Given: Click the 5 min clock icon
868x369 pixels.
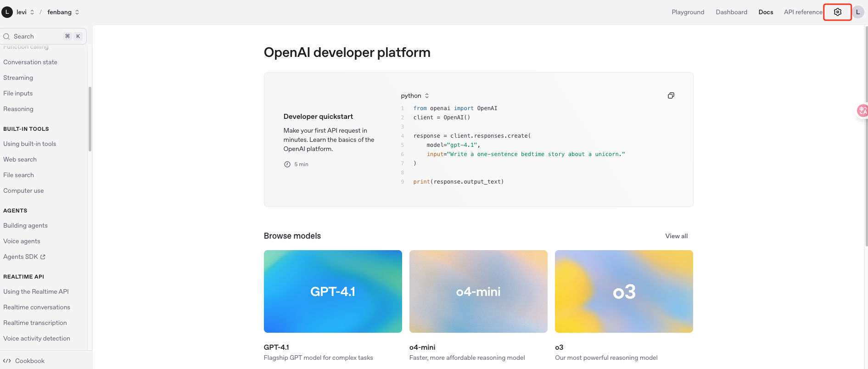Looking at the screenshot, I should pyautogui.click(x=287, y=164).
